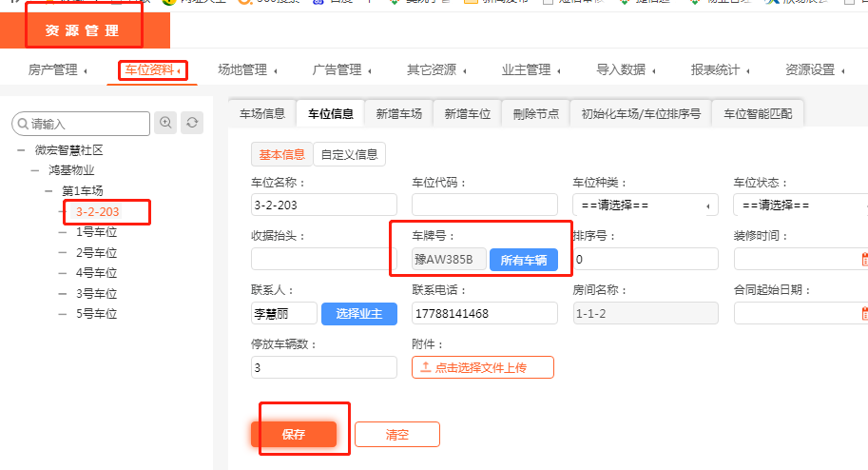Viewport: 868px width, 470px height.
Task: Open the 装修时间 calendar picker icon
Action: pos(864,259)
